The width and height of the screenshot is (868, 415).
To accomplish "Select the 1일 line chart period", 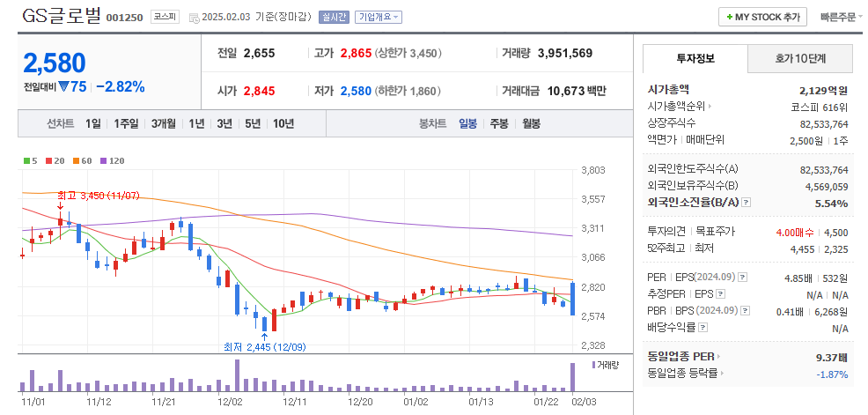I will [93, 123].
